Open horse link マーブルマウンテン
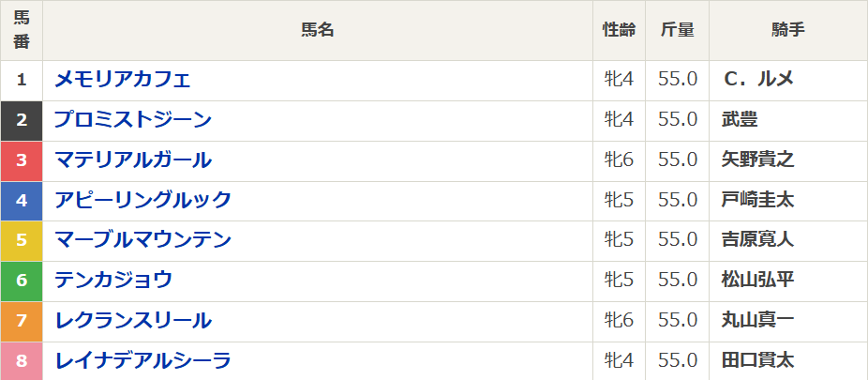Screen dimensions: 868x380 142,240
